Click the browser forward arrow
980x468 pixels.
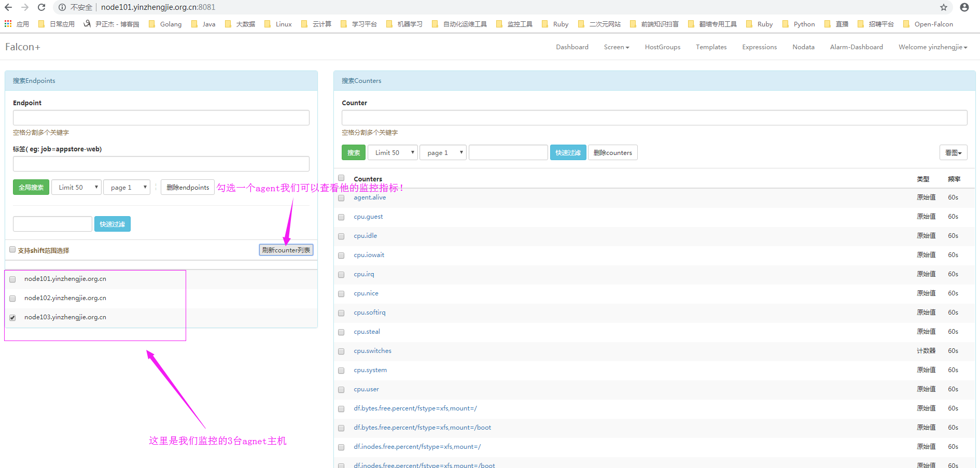click(x=25, y=7)
